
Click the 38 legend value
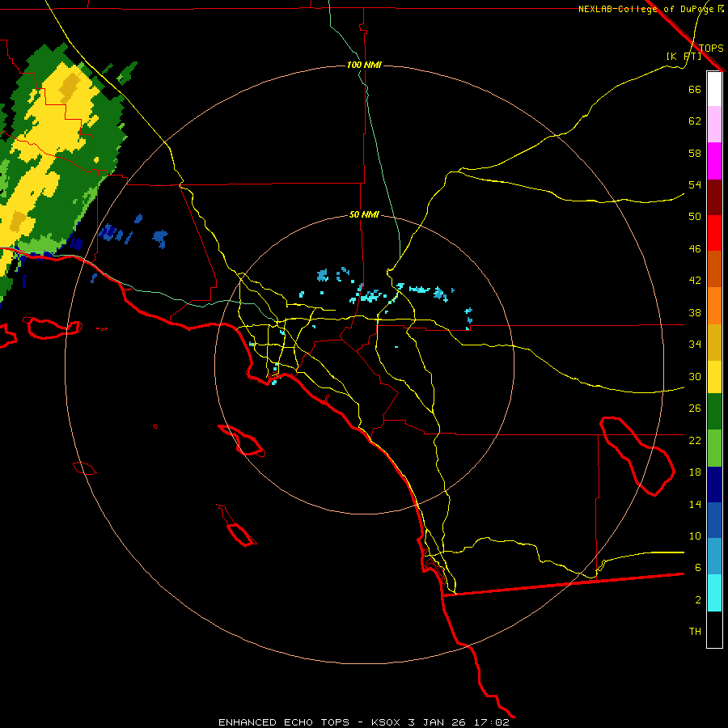pyautogui.click(x=695, y=312)
